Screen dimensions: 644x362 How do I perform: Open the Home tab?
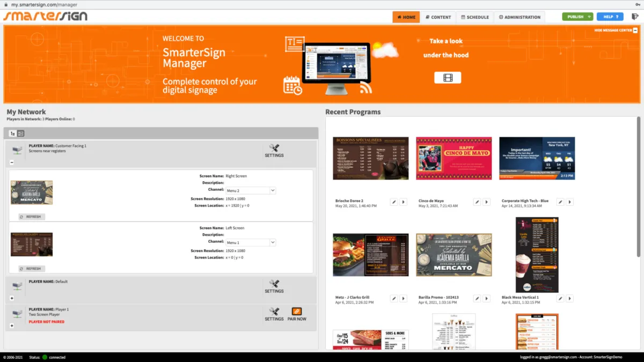406,17
